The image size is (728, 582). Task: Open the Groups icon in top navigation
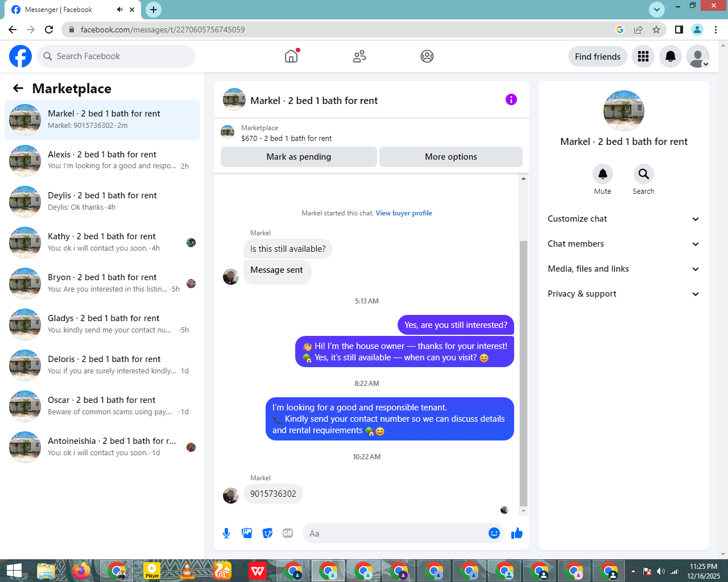click(427, 56)
